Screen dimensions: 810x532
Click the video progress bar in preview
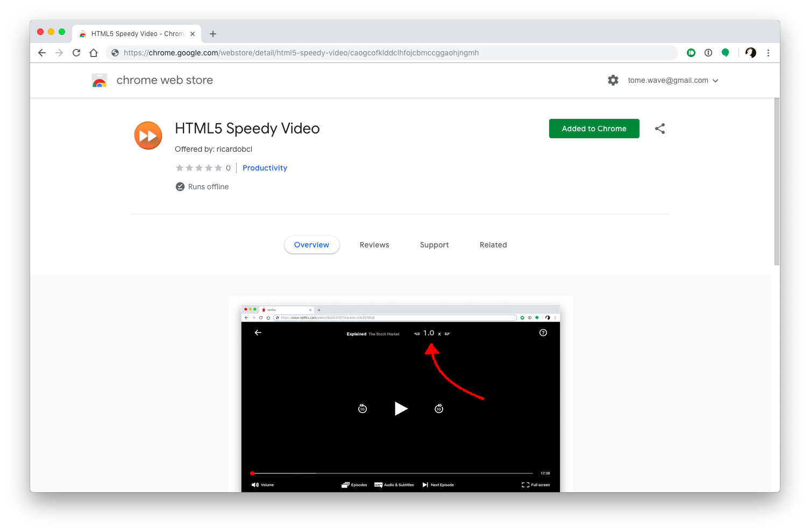click(392, 473)
